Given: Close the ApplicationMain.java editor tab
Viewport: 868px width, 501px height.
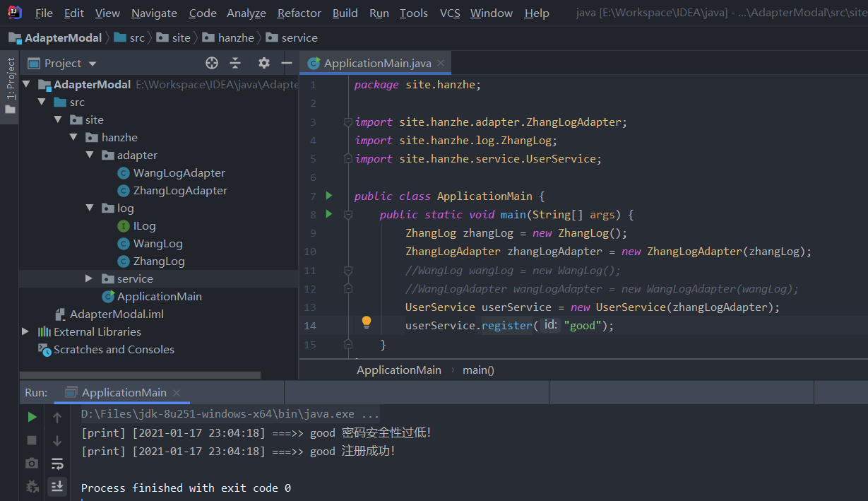Looking at the screenshot, I should point(441,63).
